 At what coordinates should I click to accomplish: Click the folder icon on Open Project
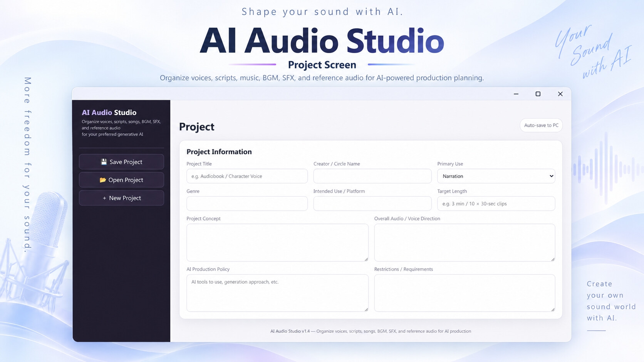coord(102,180)
